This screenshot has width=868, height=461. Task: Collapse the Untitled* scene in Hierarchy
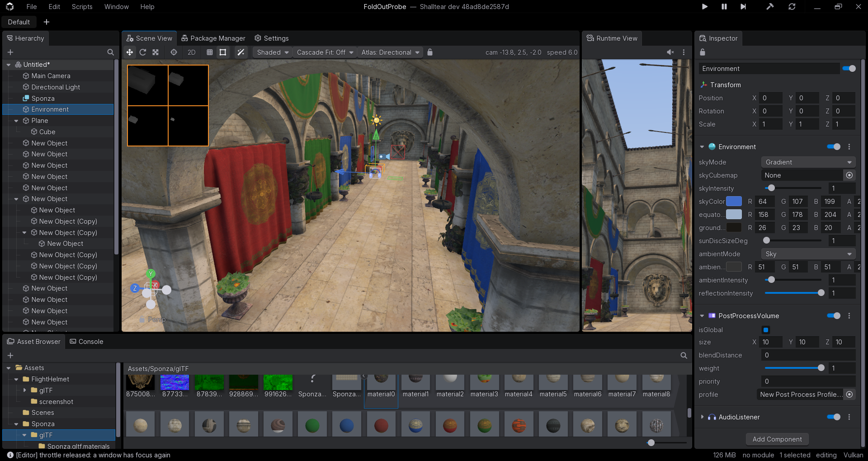coord(9,65)
